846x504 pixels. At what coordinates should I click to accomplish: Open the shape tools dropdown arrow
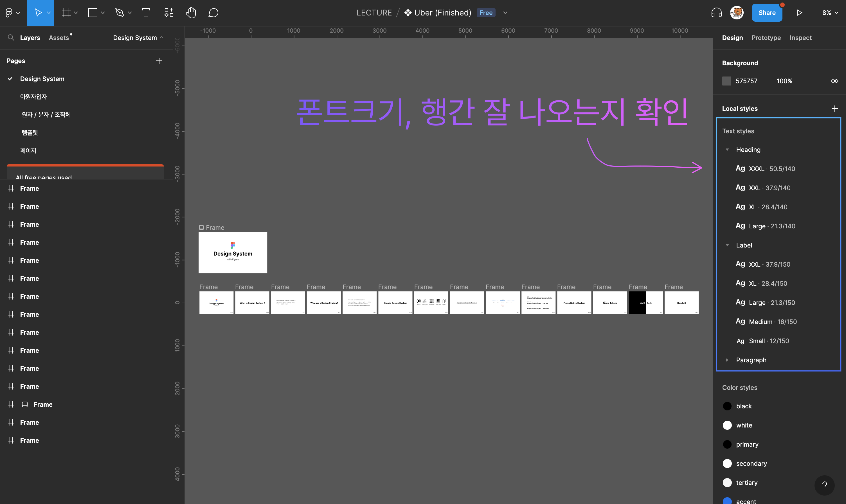103,13
